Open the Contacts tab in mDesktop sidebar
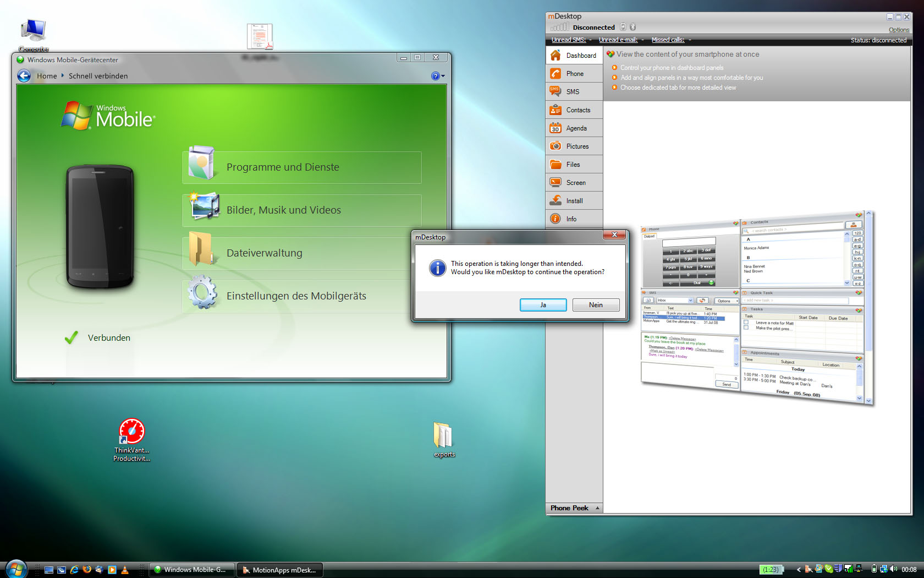The image size is (924, 578). (x=574, y=110)
